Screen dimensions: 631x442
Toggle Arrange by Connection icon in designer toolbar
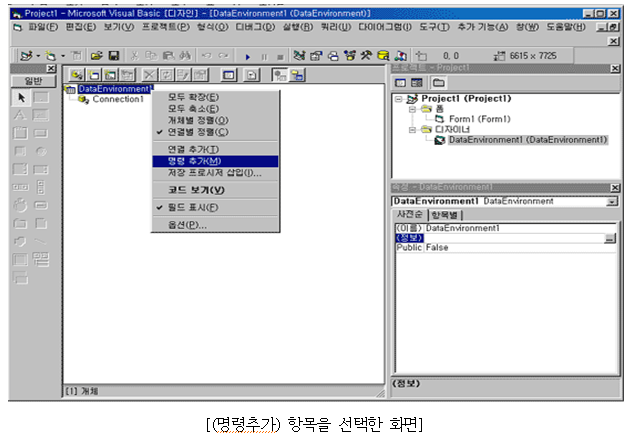(280, 75)
